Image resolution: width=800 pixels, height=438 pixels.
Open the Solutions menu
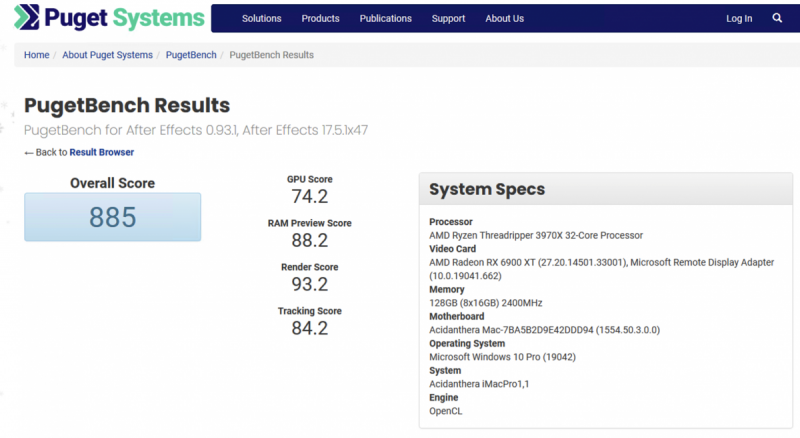261,18
